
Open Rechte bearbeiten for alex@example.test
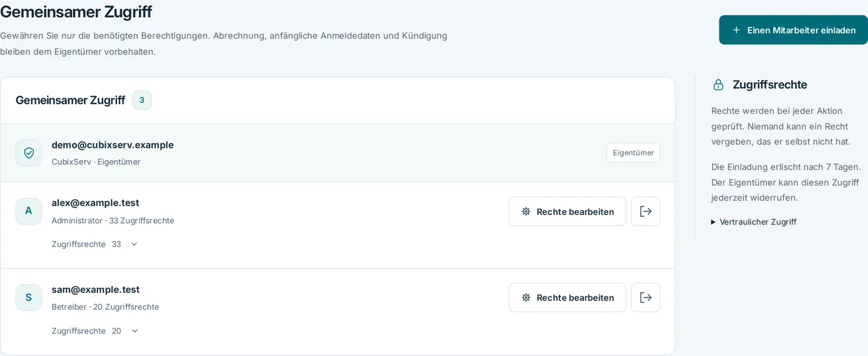tap(568, 212)
